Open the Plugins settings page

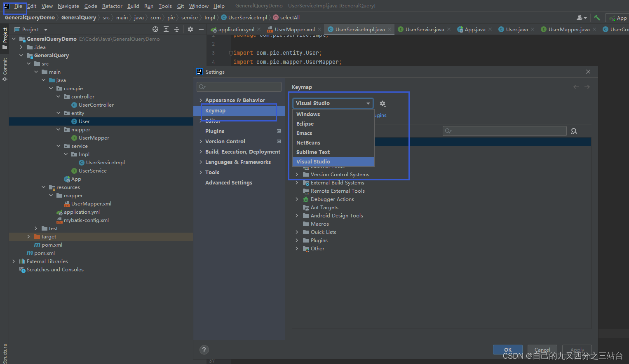click(215, 131)
